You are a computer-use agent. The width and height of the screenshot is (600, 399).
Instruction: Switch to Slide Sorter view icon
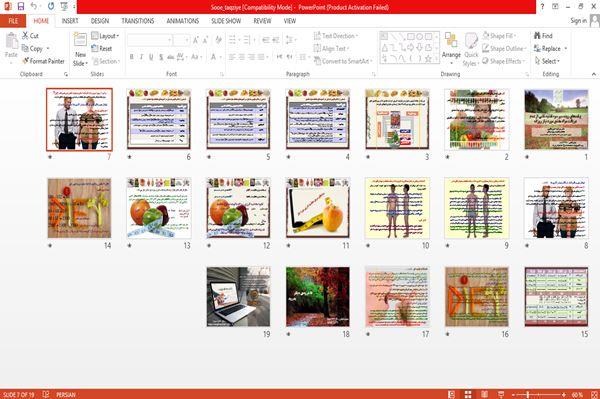(468, 394)
